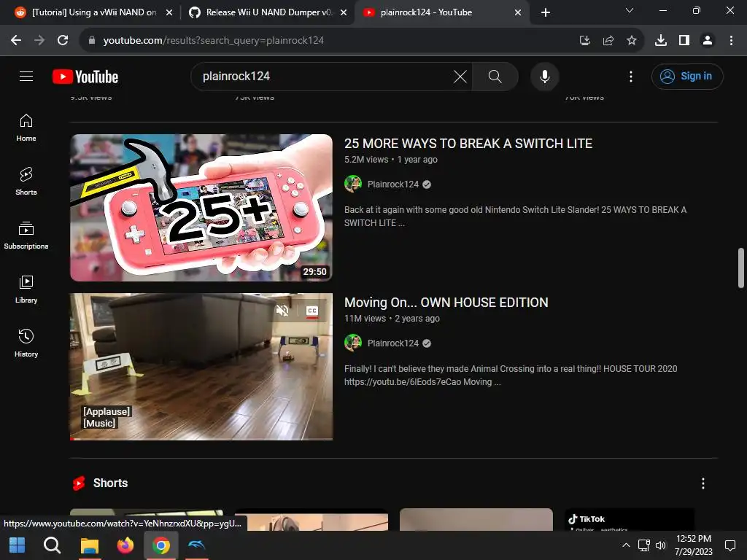Clear the plainrock124 search text

460,76
